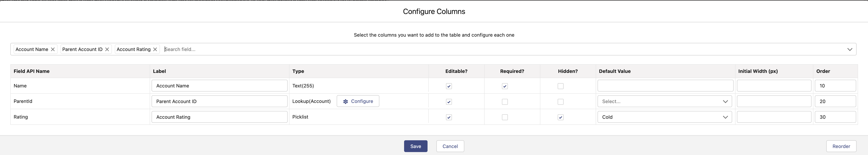Click the Order field showing 20
868x155 pixels.
[x=835, y=102]
